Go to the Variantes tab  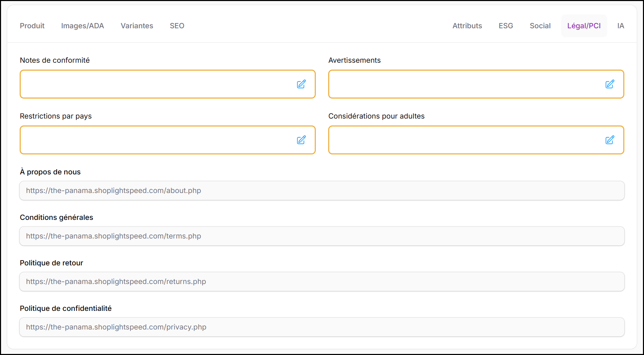pyautogui.click(x=137, y=26)
